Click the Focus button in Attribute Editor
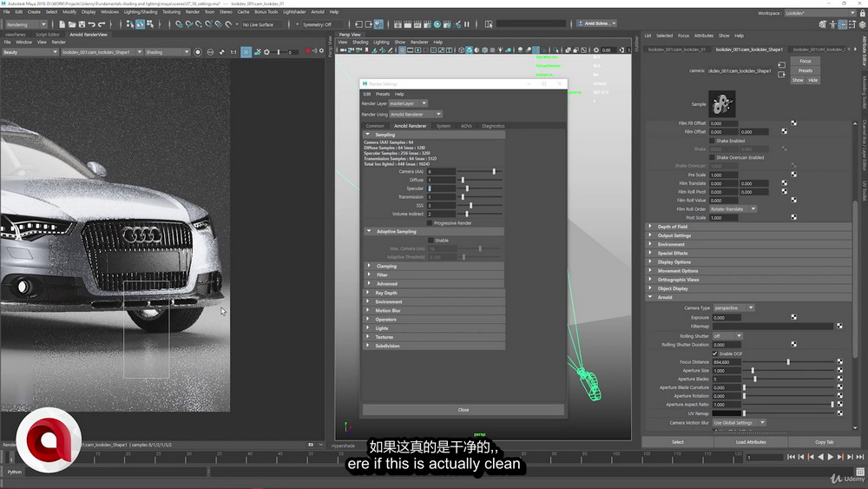This screenshot has height=489, width=868. click(806, 61)
